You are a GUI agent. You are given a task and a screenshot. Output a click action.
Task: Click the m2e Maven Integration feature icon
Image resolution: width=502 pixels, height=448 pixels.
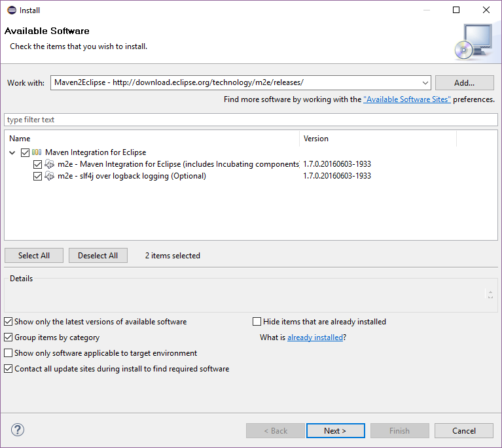pyautogui.click(x=49, y=164)
